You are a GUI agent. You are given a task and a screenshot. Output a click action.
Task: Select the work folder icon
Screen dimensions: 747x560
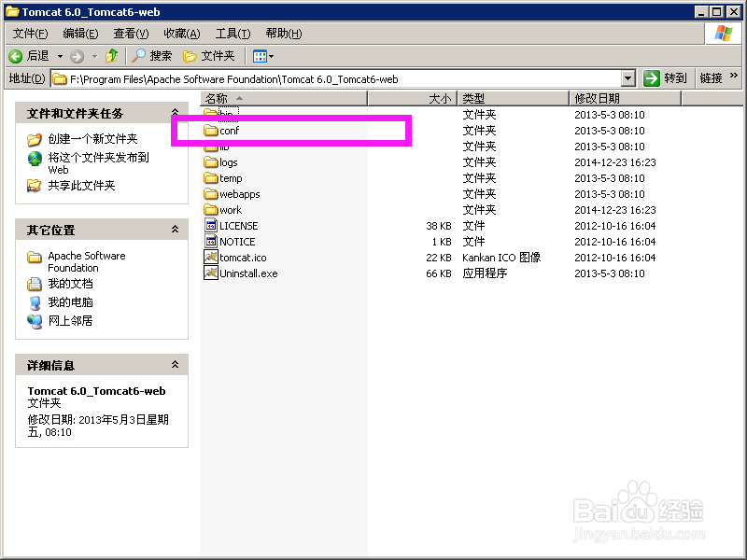click(211, 209)
